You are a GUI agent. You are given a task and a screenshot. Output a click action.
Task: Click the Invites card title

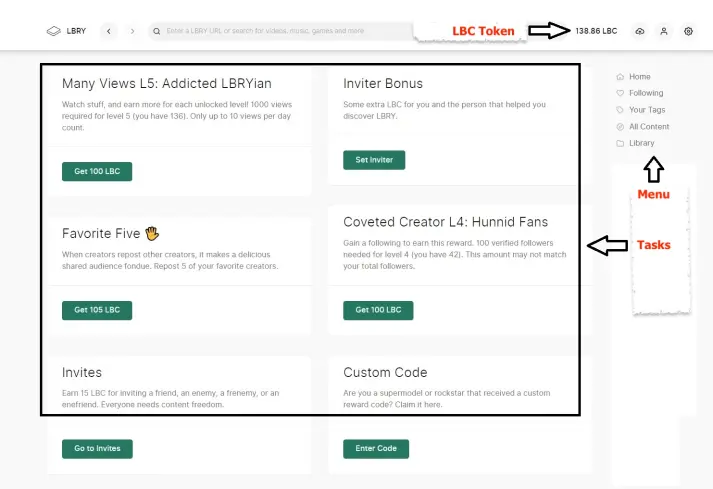coord(82,373)
